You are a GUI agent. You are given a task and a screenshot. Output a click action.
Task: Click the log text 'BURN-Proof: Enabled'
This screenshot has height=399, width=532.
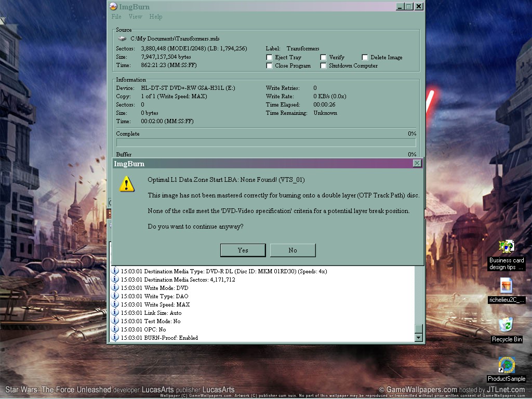[x=171, y=338]
